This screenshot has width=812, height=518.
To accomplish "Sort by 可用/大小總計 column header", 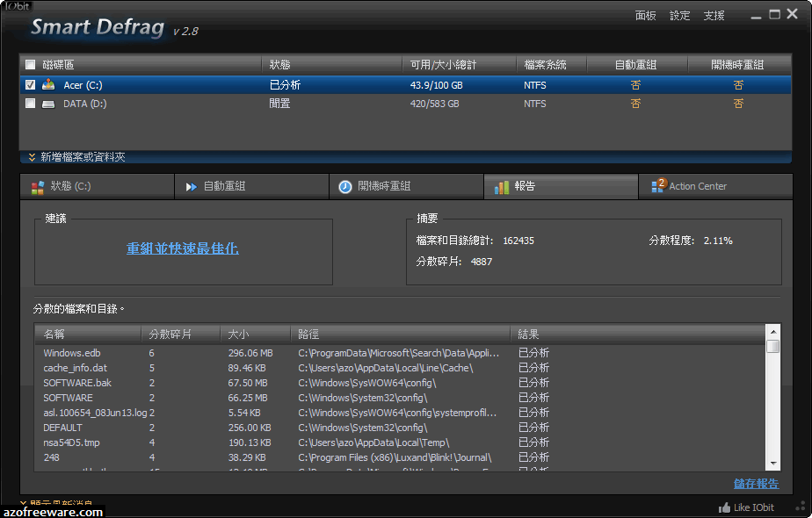I will [459, 65].
